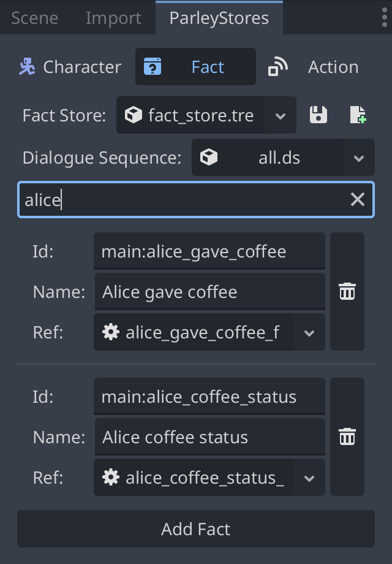
Task: Delete the Alice gave coffee fact
Action: click(347, 292)
